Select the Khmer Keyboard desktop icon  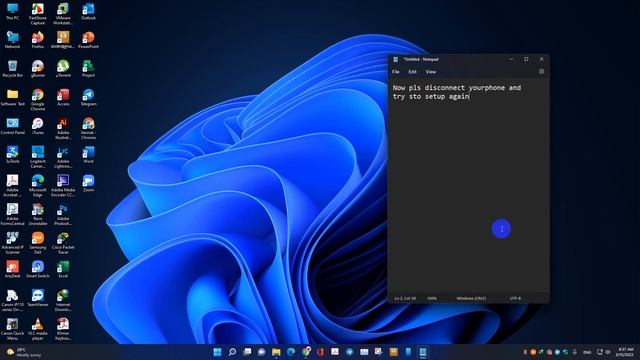point(63,329)
